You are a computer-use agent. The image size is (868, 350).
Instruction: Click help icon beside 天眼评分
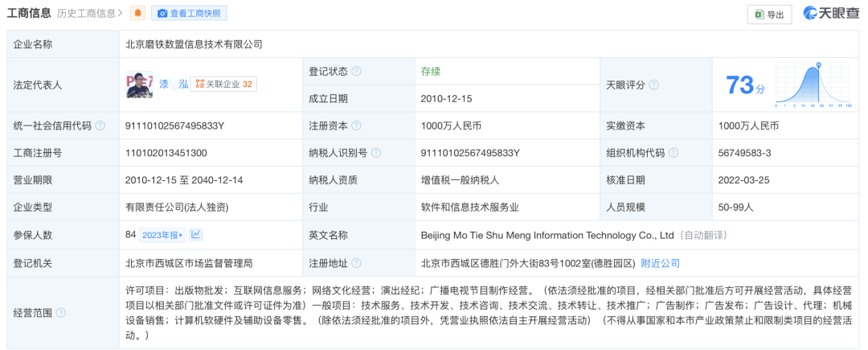[653, 85]
